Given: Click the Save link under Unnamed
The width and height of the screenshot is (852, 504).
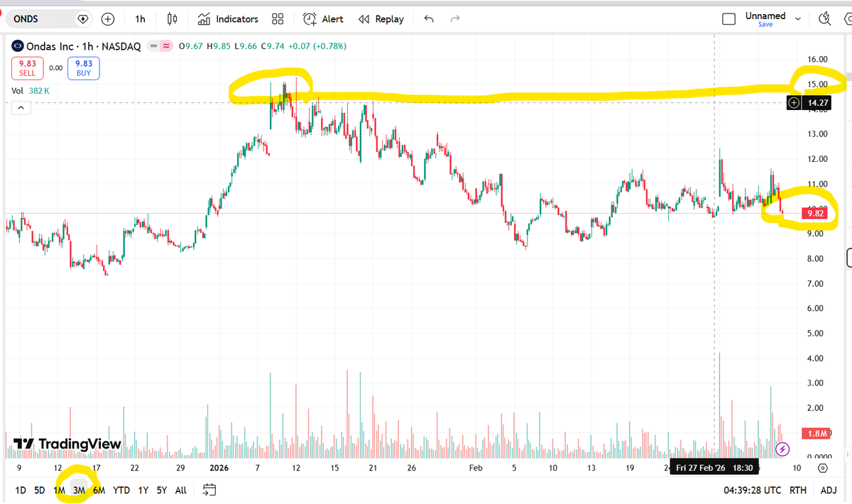Looking at the screenshot, I should click(765, 24).
